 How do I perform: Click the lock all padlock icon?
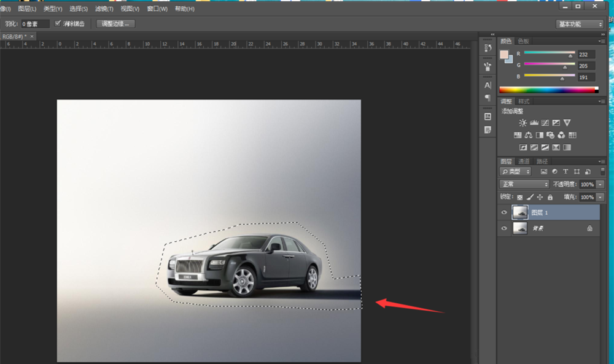click(550, 197)
